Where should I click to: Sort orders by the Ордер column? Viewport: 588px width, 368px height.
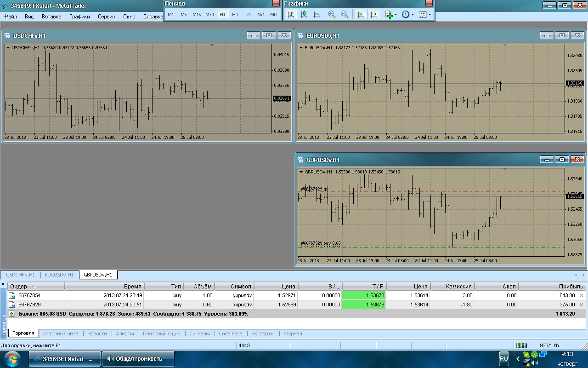pyautogui.click(x=36, y=286)
